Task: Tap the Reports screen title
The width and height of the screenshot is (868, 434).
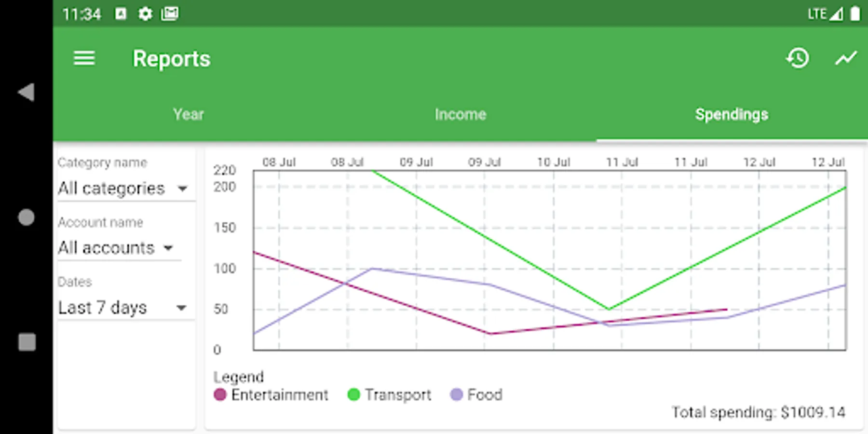Action: (172, 59)
